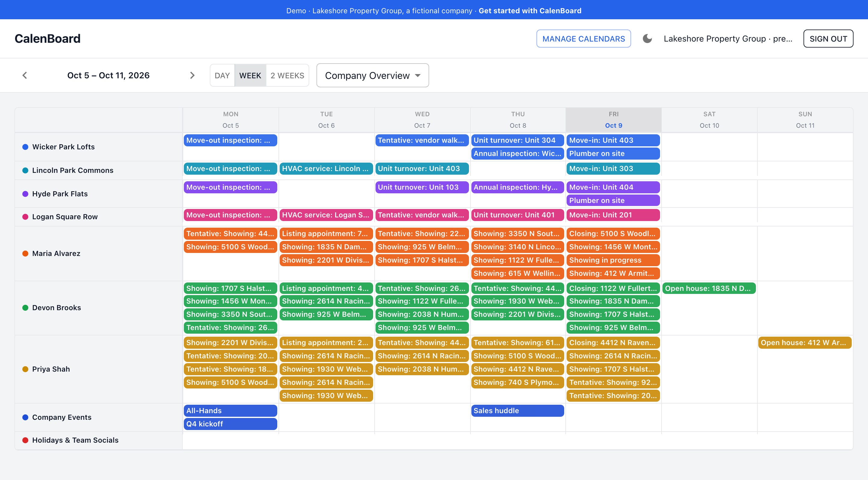Image resolution: width=868 pixels, height=480 pixels.
Task: Follow Get started with CalenBoard link
Action: click(x=530, y=11)
